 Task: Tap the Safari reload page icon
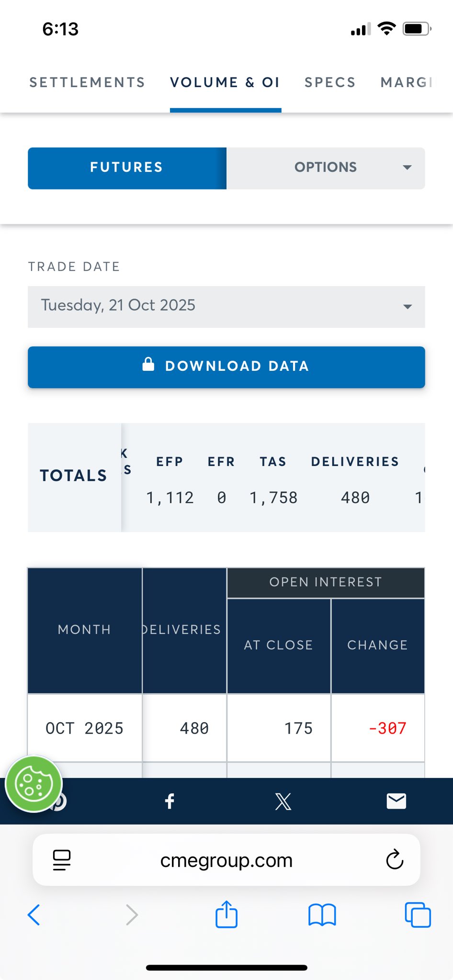395,860
